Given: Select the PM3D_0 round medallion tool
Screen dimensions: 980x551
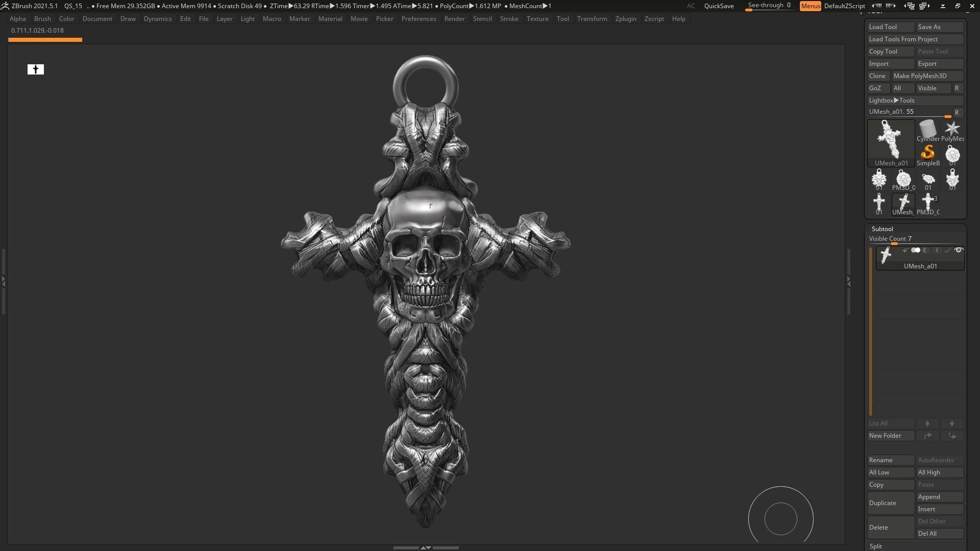Looking at the screenshot, I should 903,180.
